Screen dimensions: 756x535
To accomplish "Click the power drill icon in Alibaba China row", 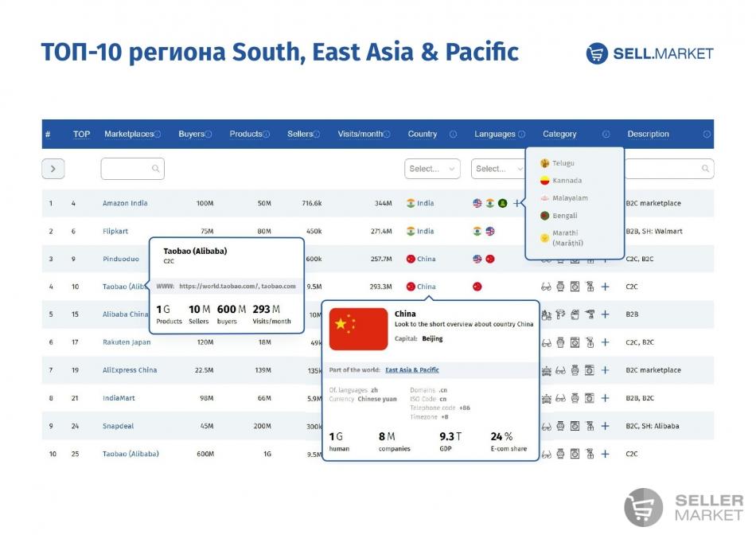I will pyautogui.click(x=590, y=314).
